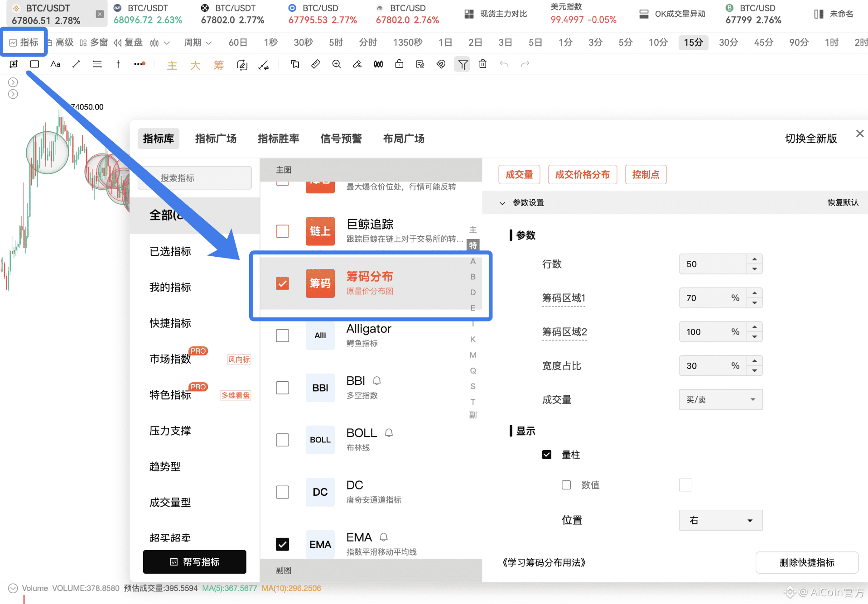
Task: Check the 数值 display checkbox
Action: (x=566, y=485)
